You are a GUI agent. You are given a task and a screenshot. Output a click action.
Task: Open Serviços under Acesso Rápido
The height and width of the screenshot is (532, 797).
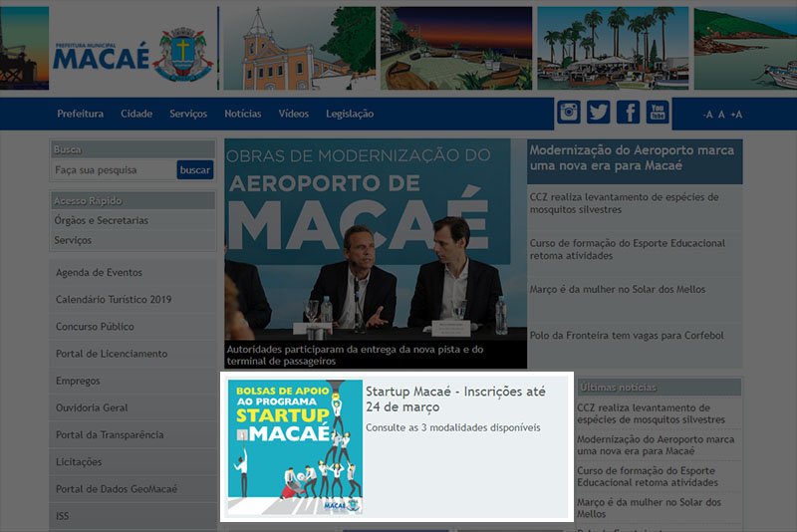[x=73, y=240]
